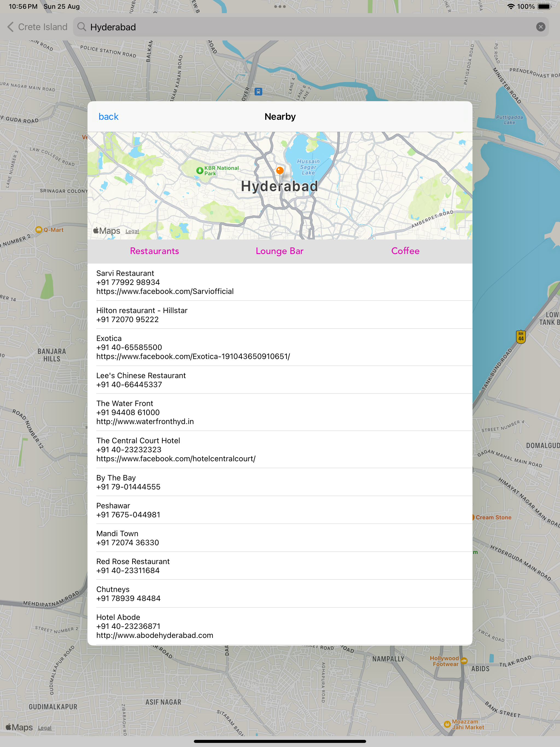The width and height of the screenshot is (560, 747).
Task: Tap the NH 44 highway shield
Action: [x=521, y=337]
